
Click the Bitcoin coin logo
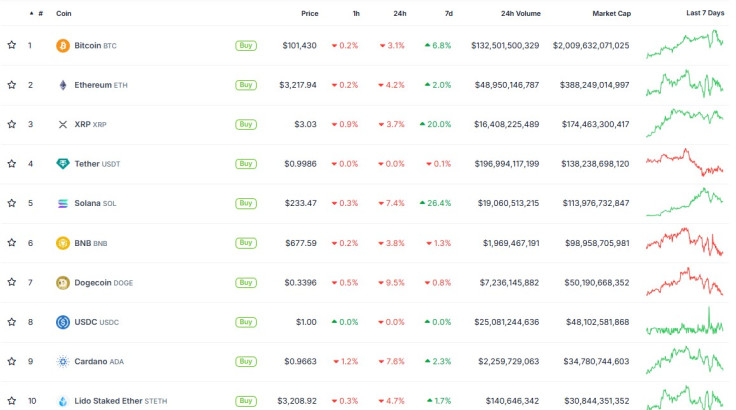point(62,46)
